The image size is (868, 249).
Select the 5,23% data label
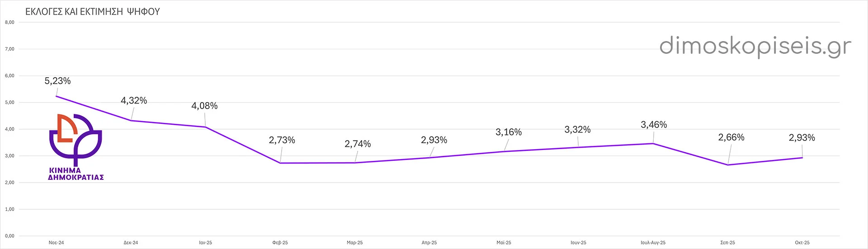click(57, 81)
